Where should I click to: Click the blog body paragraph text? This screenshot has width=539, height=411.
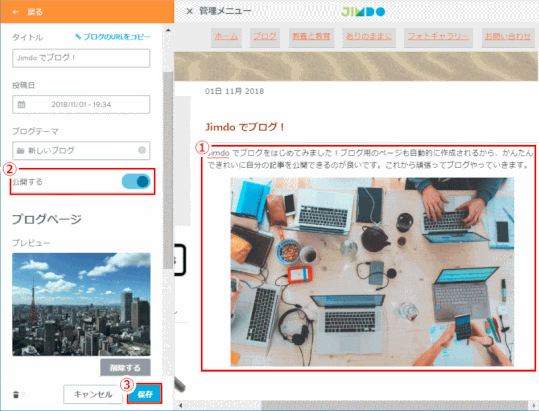pyautogui.click(x=370, y=159)
